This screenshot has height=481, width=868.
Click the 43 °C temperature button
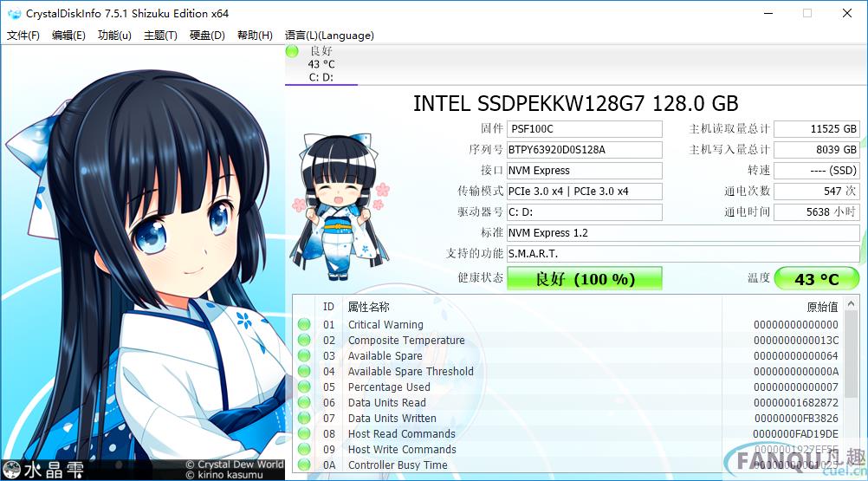click(x=817, y=278)
